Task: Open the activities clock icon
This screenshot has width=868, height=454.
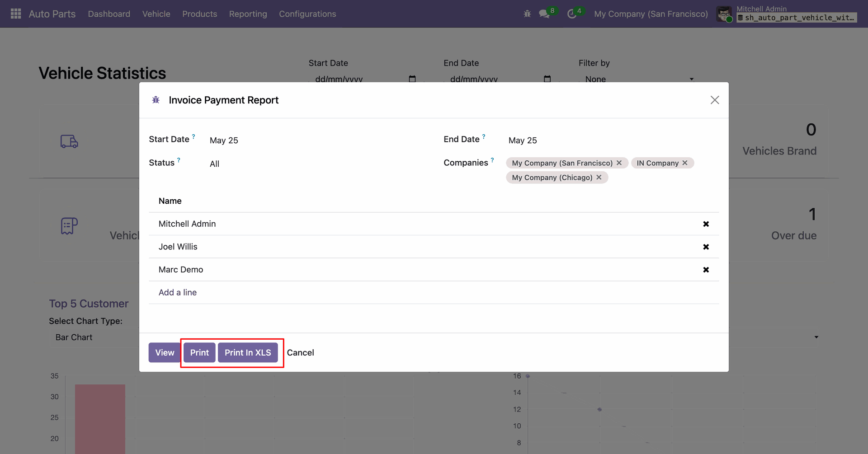Action: 572,14
